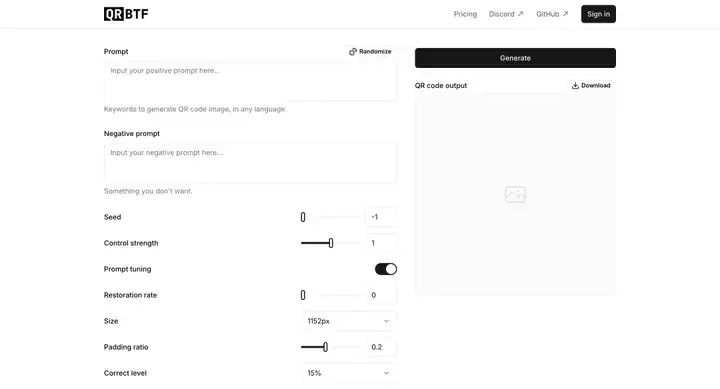Screen dimensions: 720x389
Task: Click the Padding ratio slider handle
Action: (x=325, y=347)
